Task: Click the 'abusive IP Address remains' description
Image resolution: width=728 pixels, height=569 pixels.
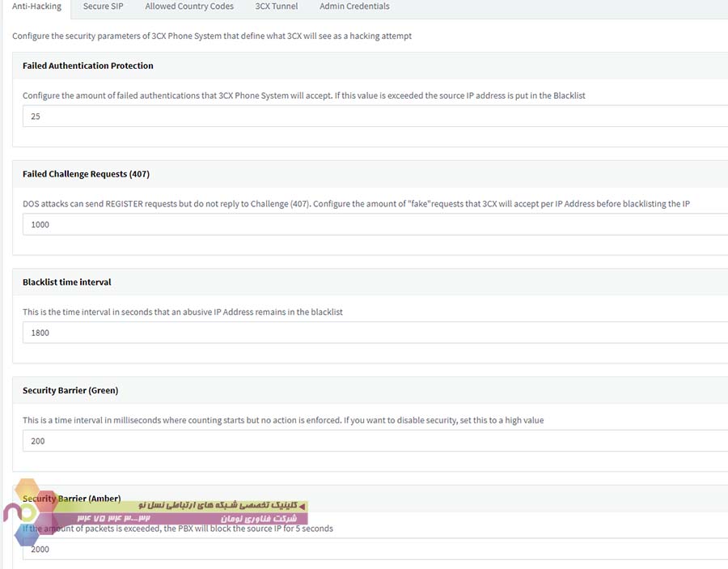Action: [x=183, y=312]
